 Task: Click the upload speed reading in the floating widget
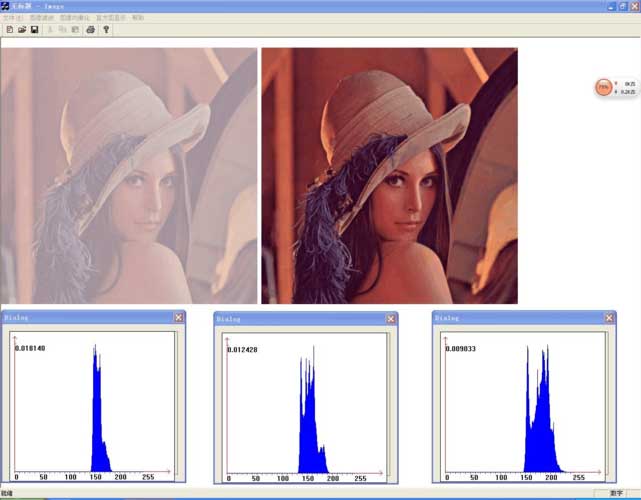(630, 84)
